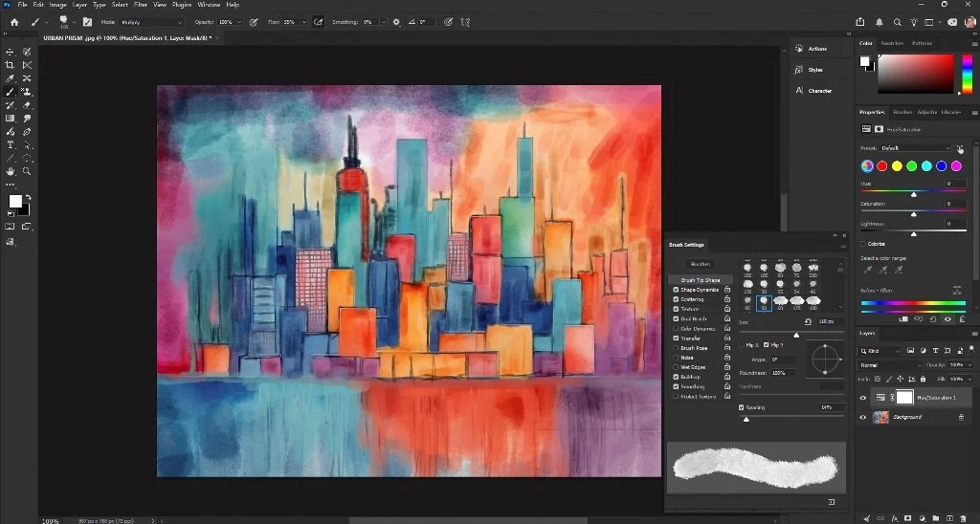Screen dimensions: 980x524
Task: Hide the Background layer
Action: tap(863, 417)
